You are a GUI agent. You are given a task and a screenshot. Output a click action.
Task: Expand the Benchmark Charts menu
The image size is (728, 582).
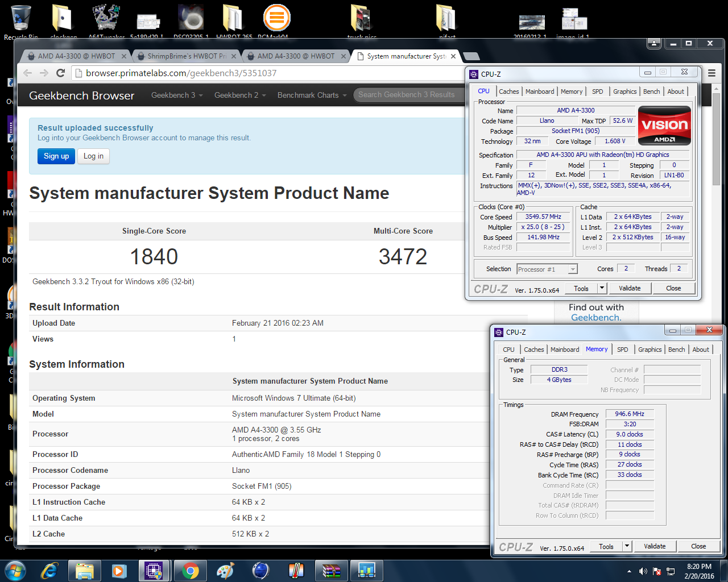click(312, 95)
